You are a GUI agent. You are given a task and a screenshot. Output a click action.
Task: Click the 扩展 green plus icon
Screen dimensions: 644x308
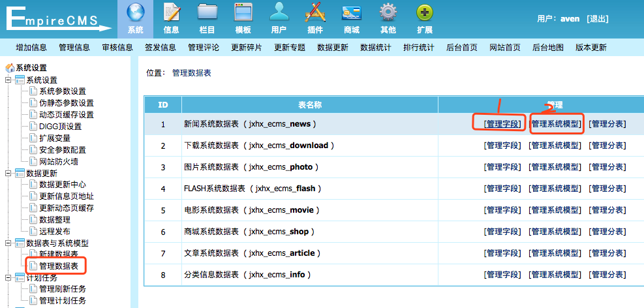tap(424, 13)
